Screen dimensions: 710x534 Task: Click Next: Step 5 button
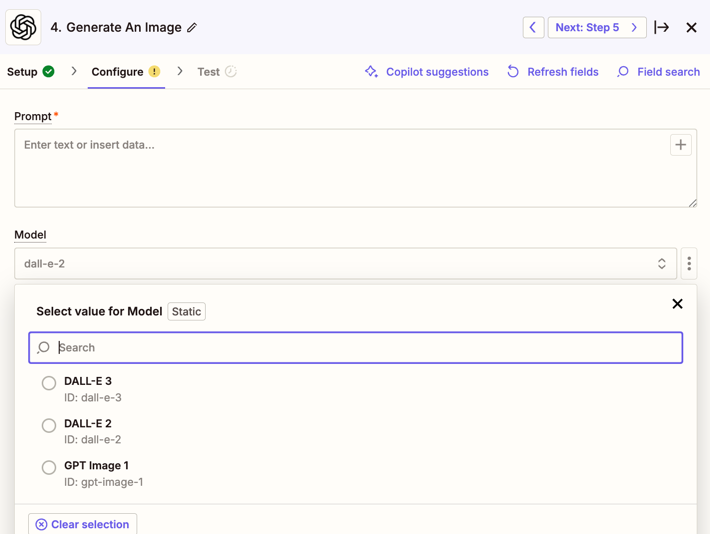(x=596, y=28)
